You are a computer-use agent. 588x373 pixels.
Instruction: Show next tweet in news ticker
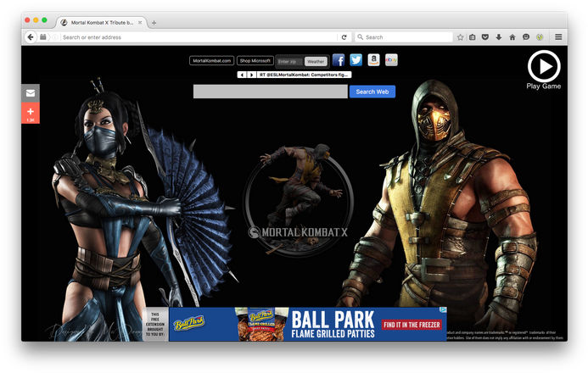(x=251, y=75)
